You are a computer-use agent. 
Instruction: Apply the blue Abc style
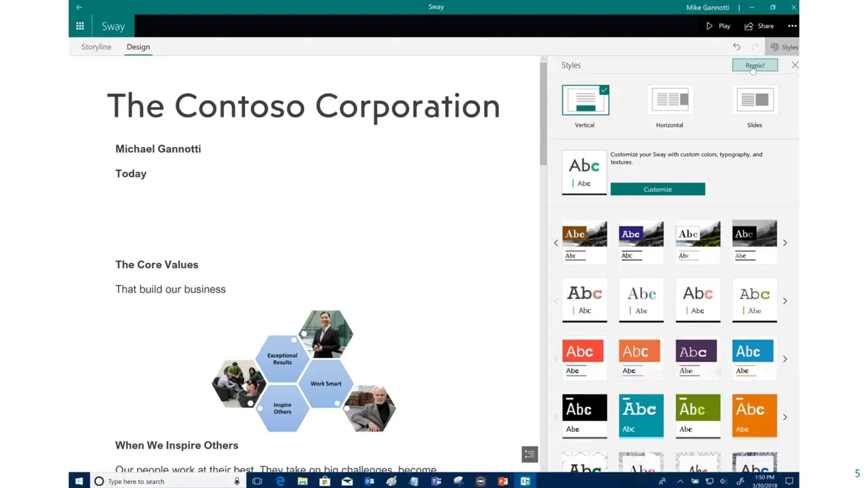point(755,359)
